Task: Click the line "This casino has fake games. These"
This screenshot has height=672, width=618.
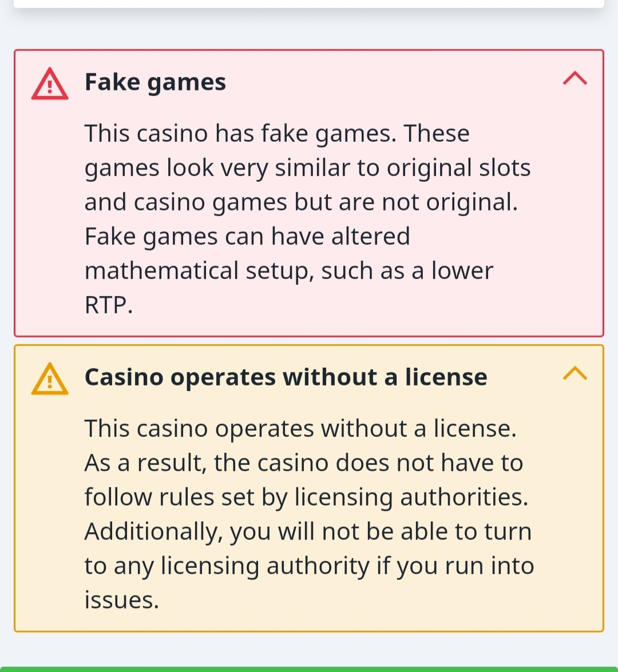Action: tap(277, 133)
